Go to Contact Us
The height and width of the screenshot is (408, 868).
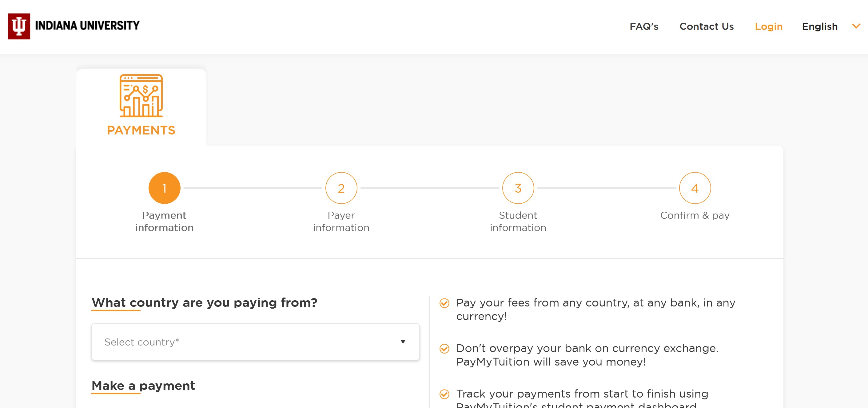coord(706,27)
